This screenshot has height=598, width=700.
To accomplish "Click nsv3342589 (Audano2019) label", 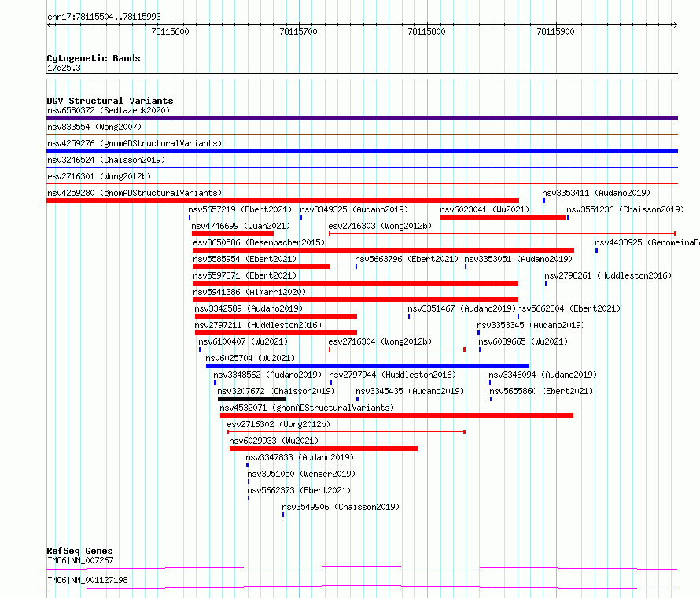I will tap(249, 308).
